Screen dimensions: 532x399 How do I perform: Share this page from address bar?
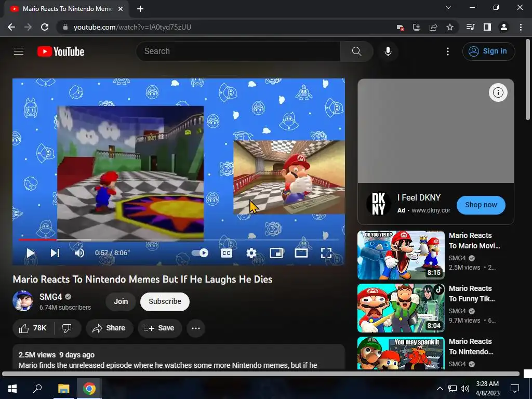(433, 27)
